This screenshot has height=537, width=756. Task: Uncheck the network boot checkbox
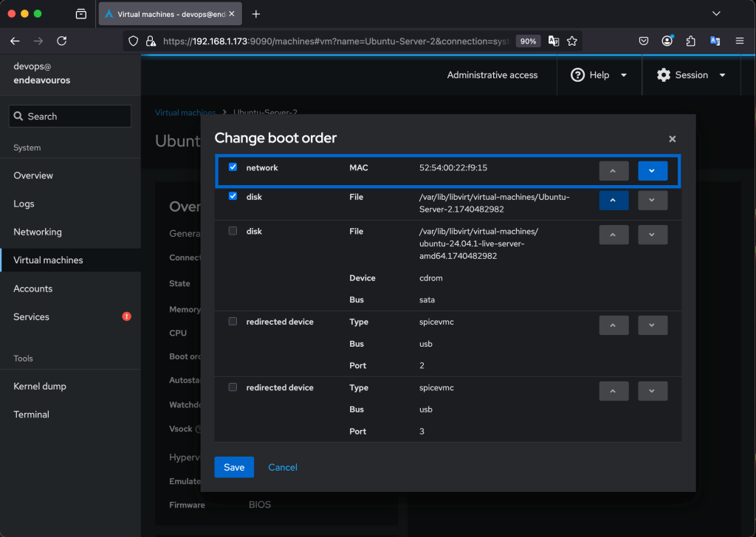233,167
